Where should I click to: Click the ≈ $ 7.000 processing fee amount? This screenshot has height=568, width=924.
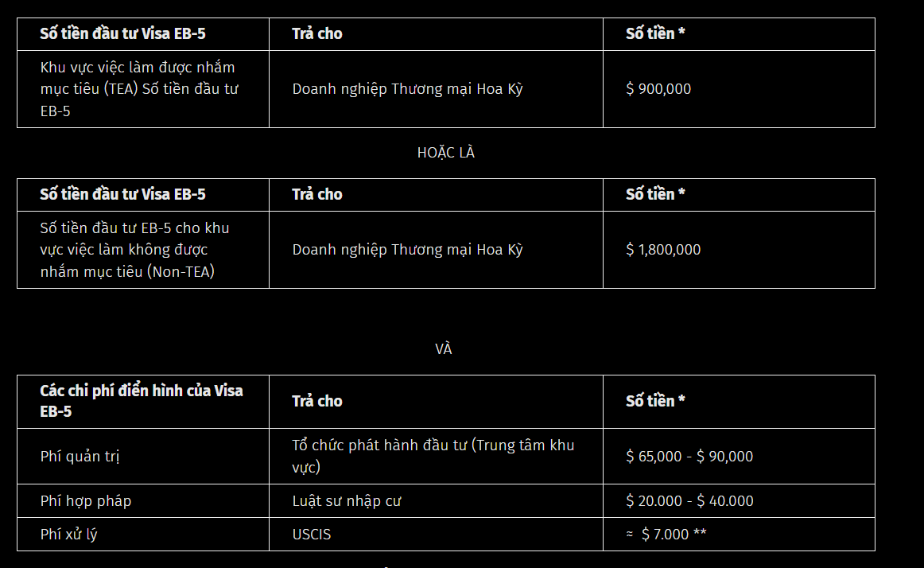666,535
